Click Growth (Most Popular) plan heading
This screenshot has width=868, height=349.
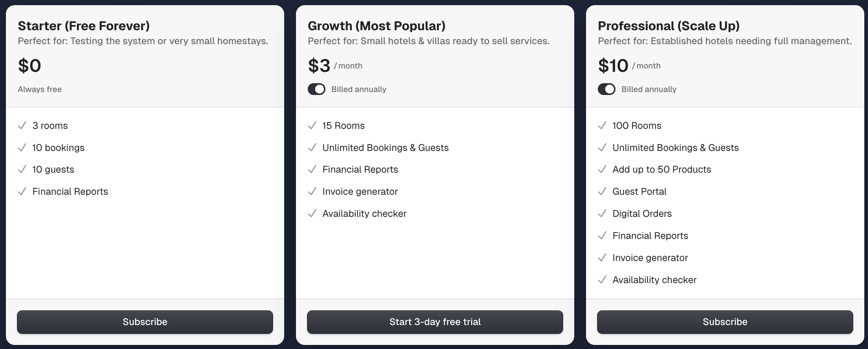(x=376, y=26)
